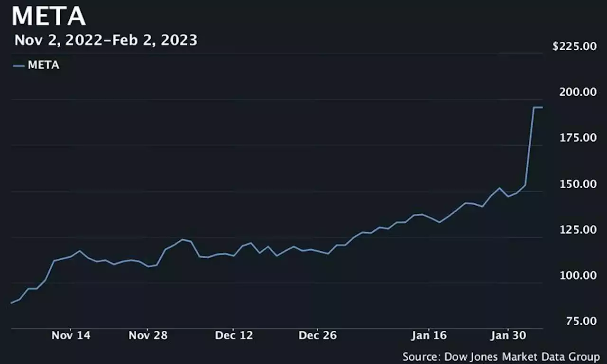Click the Jan 30 x-axis label
Viewport: 607px width, 364px height.
tap(508, 336)
